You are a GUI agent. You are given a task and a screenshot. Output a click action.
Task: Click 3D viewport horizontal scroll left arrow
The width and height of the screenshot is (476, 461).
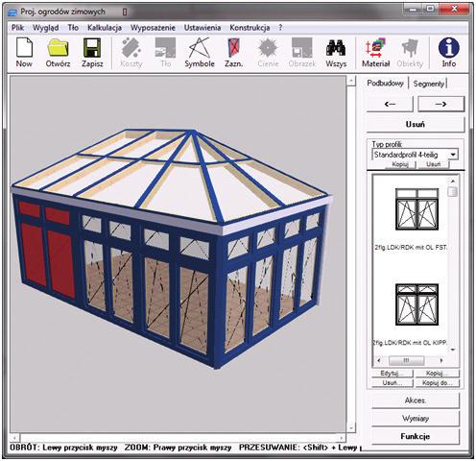[x=14, y=437]
